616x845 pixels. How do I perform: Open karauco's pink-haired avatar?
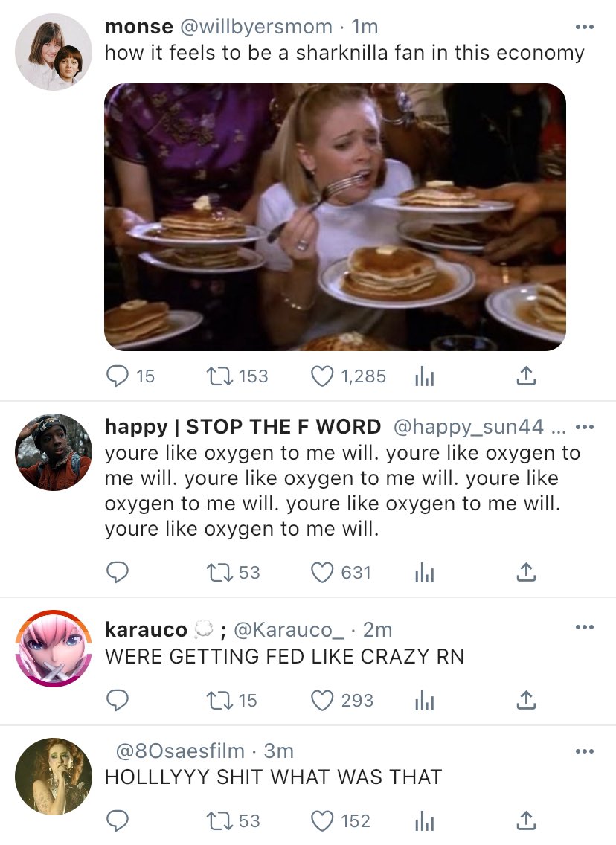coord(54,648)
